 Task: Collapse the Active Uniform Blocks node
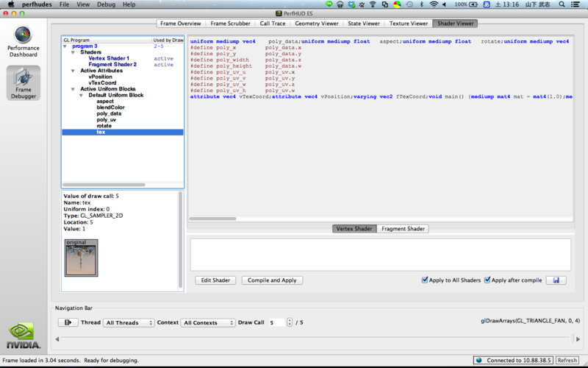[x=73, y=89]
